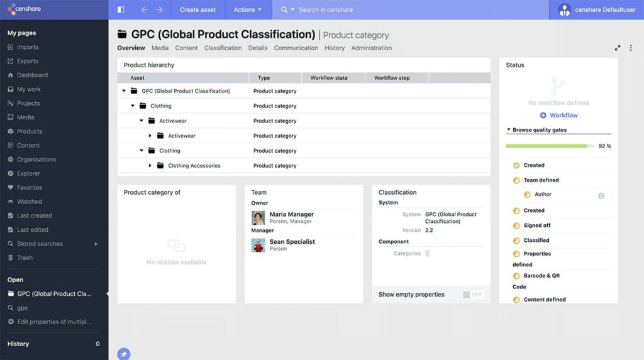This screenshot has height=360, width=644.
Task: Open Edit properties of multipl... entry
Action: click(x=54, y=322)
